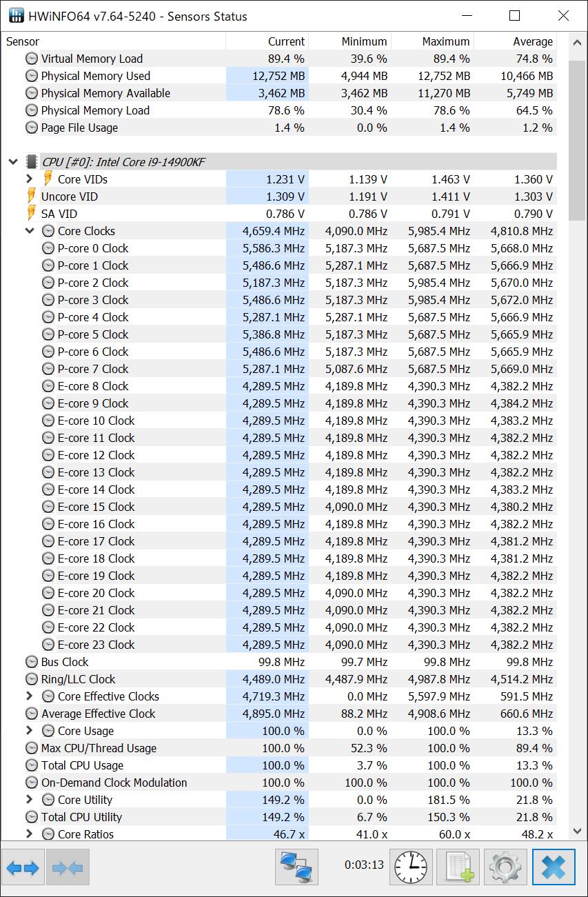Click the Total CPU Utility average 21.8 %
Viewport: 588px width, 897px height.
coord(534,817)
